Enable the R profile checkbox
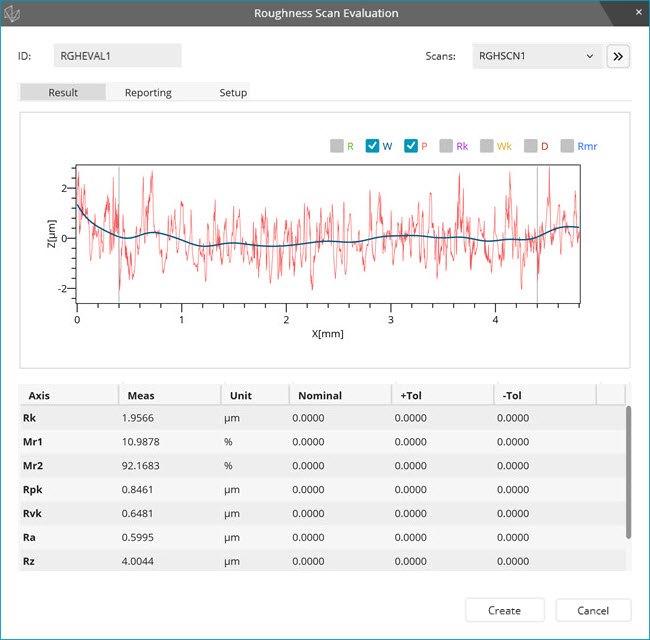 337,146
